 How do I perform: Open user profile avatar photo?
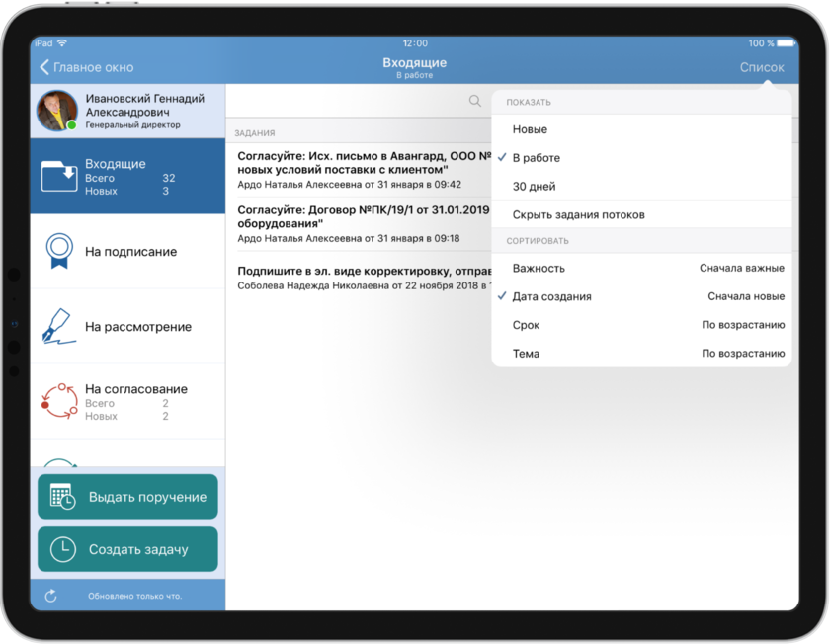(x=56, y=112)
